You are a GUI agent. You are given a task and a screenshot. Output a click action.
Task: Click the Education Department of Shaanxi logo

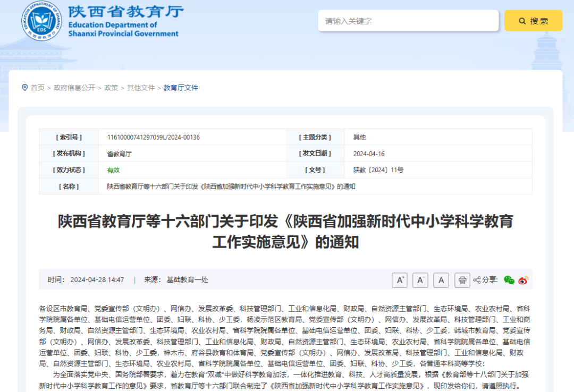coord(41,21)
